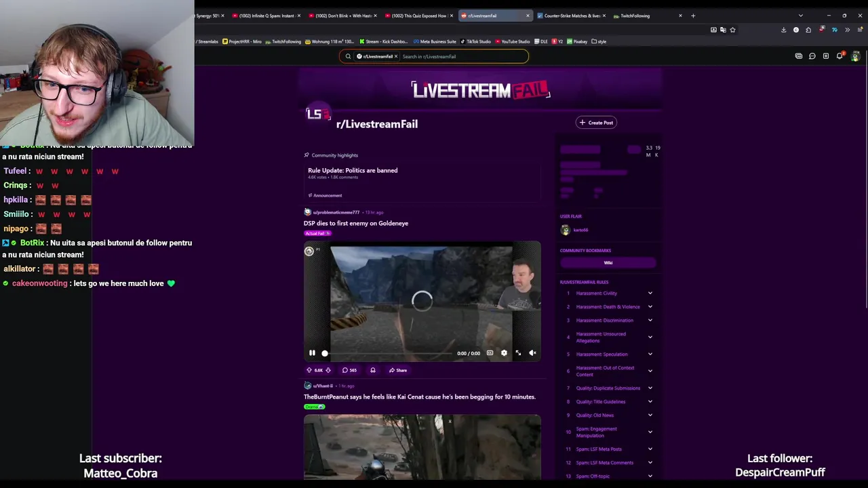868x488 pixels.
Task: Open the ProjectHRR - Miro bookmark
Action: (x=242, y=41)
